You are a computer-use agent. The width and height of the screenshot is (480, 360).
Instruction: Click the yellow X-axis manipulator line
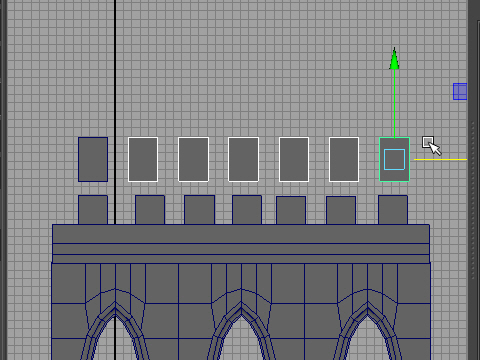click(x=440, y=160)
